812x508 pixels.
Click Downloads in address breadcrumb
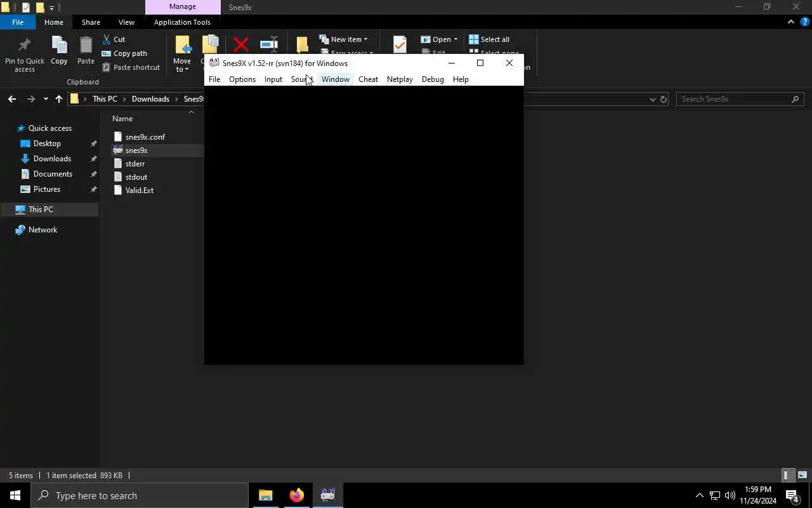(150, 99)
